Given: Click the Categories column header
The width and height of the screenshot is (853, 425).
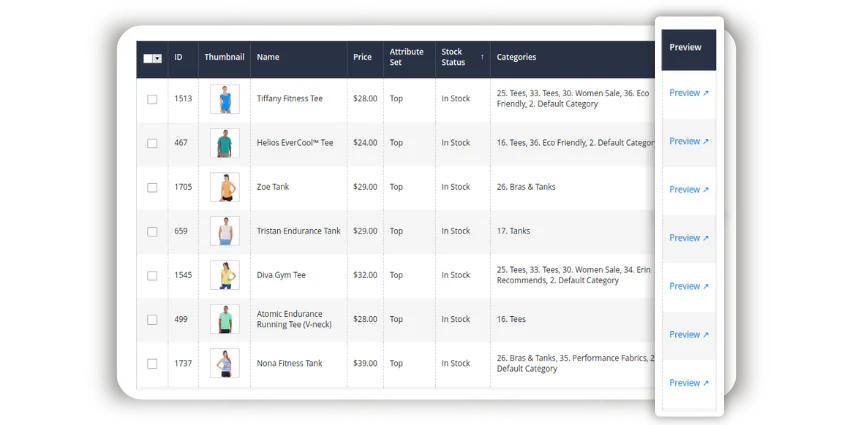Looking at the screenshot, I should click(516, 57).
